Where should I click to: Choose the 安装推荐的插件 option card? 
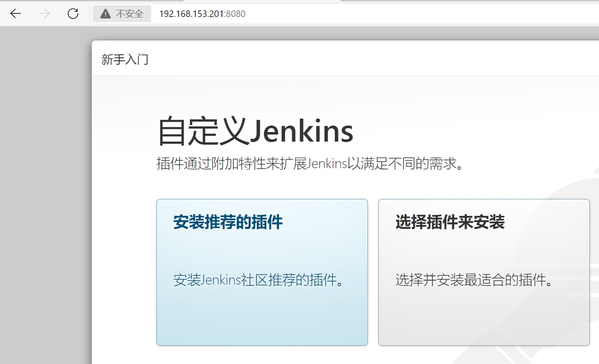pos(262,272)
